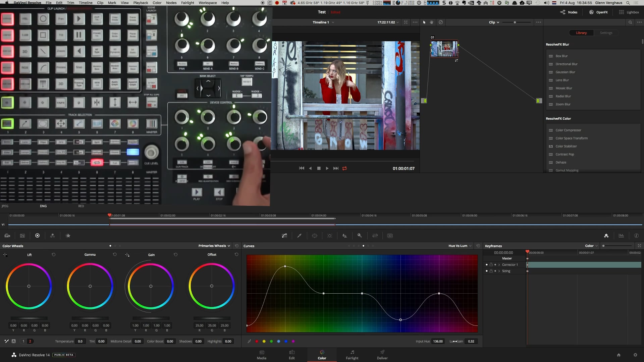Open the Tracker palette
Screen dimensions: 644x362
pyautogui.click(x=330, y=236)
